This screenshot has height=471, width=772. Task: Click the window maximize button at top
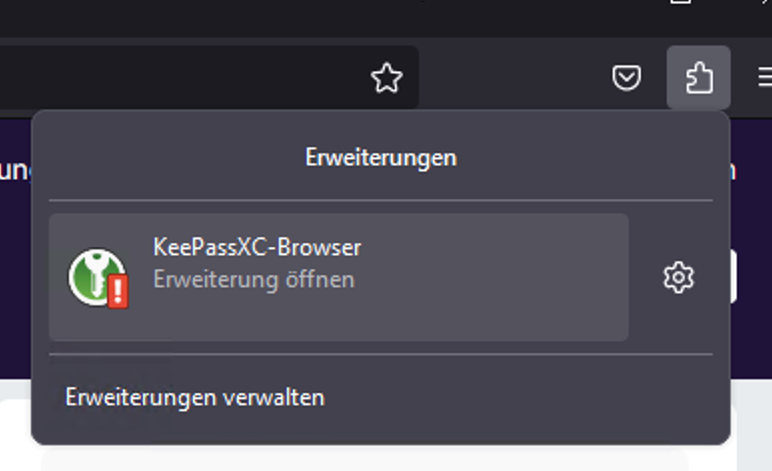click(681, 1)
